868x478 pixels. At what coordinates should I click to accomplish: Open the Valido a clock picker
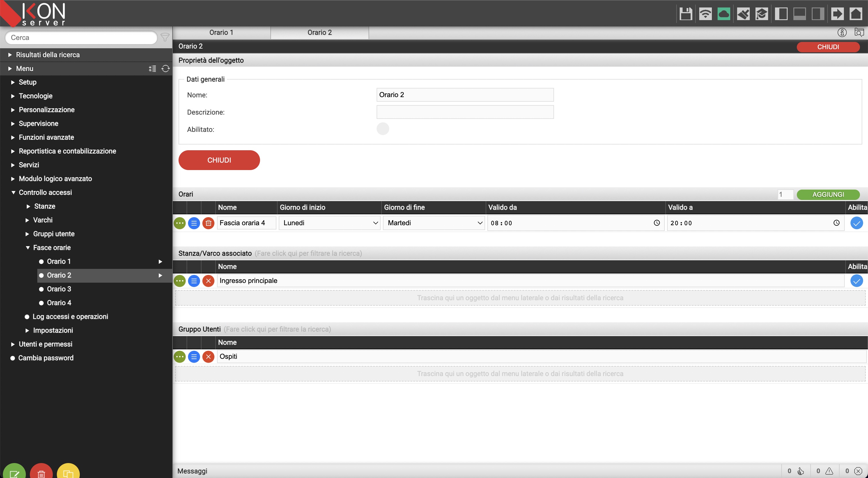pyautogui.click(x=836, y=223)
